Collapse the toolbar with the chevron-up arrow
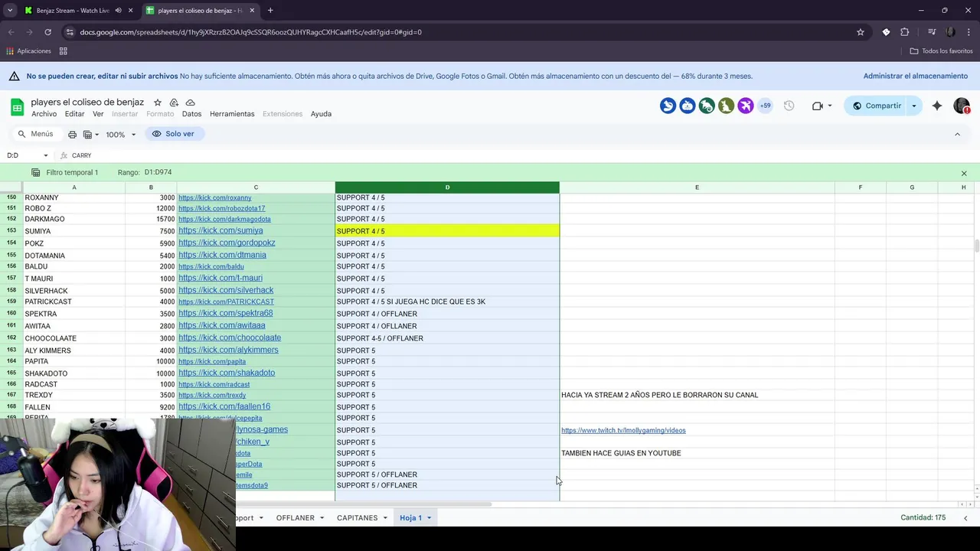The image size is (980, 551). pyautogui.click(x=957, y=134)
